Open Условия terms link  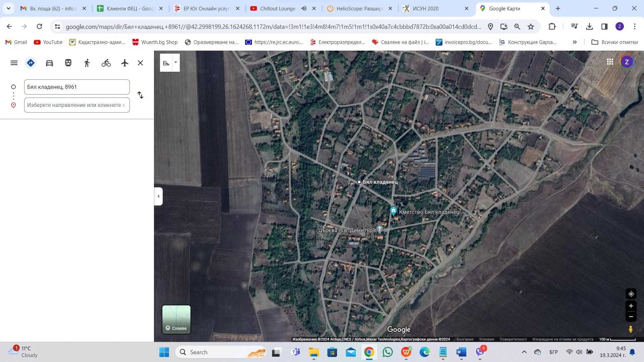[486, 339]
